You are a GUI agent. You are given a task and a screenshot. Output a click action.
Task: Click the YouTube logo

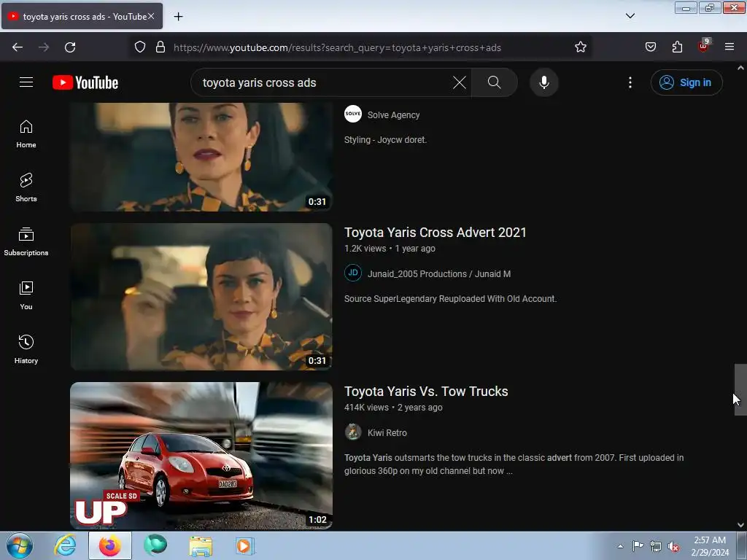click(x=85, y=82)
